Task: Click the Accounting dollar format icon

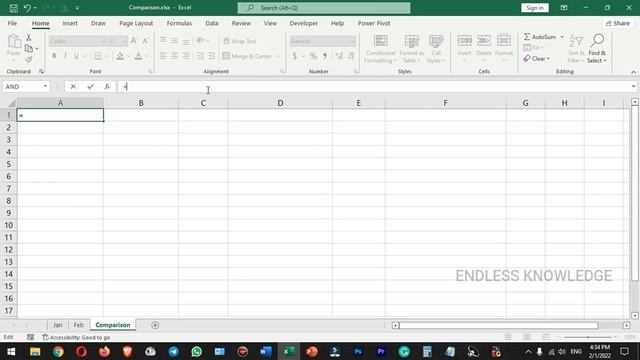Action: (x=295, y=56)
